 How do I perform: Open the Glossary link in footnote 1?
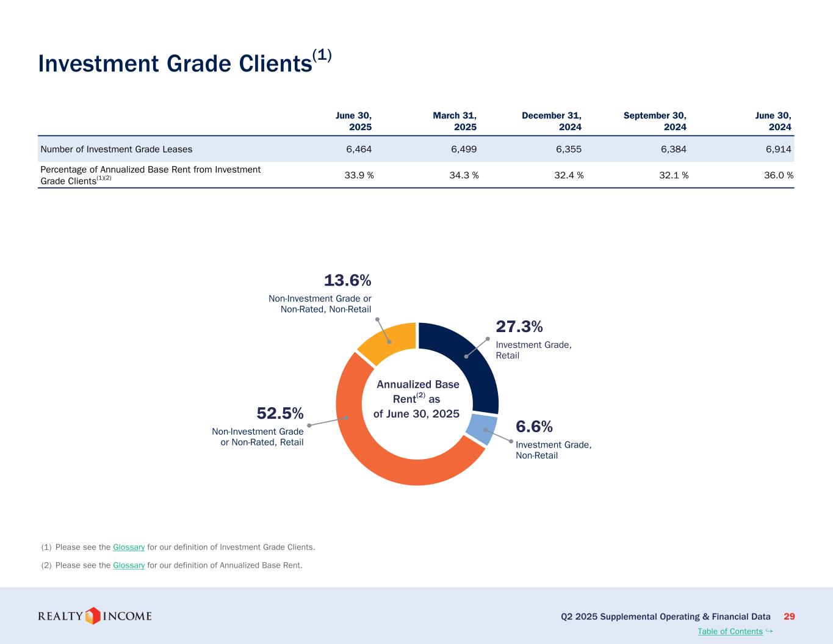(129, 547)
